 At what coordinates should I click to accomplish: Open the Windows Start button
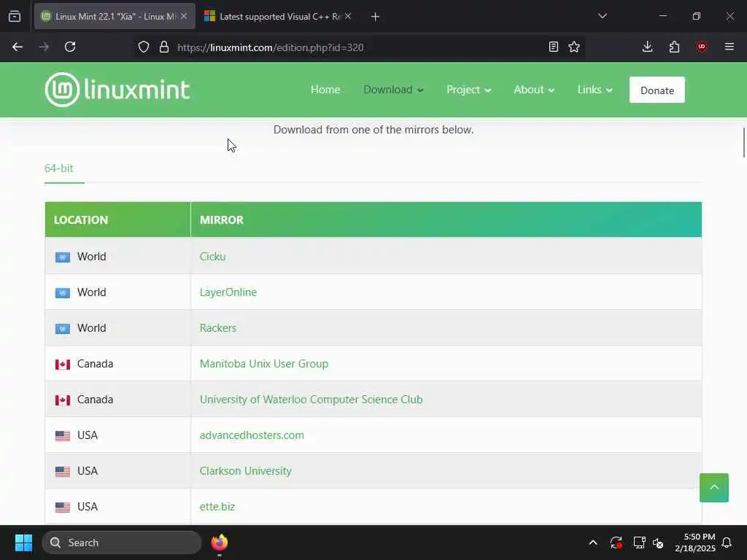tap(23, 542)
